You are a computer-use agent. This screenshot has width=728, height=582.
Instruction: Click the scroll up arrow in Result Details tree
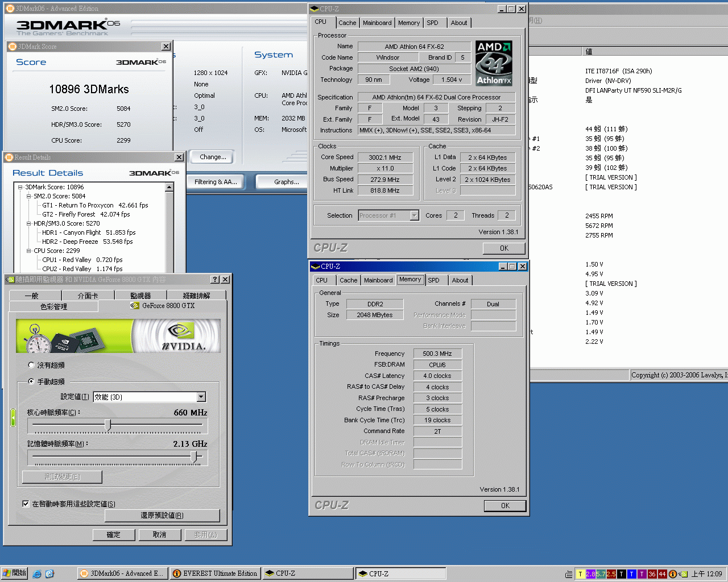[x=169, y=187]
